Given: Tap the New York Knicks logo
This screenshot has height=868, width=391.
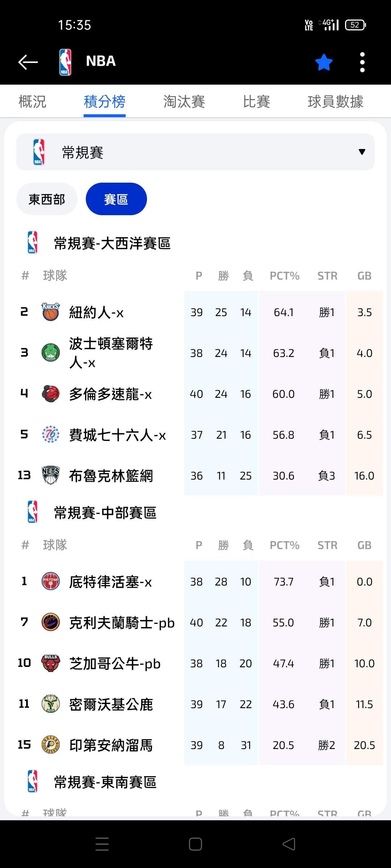Looking at the screenshot, I should [x=51, y=312].
